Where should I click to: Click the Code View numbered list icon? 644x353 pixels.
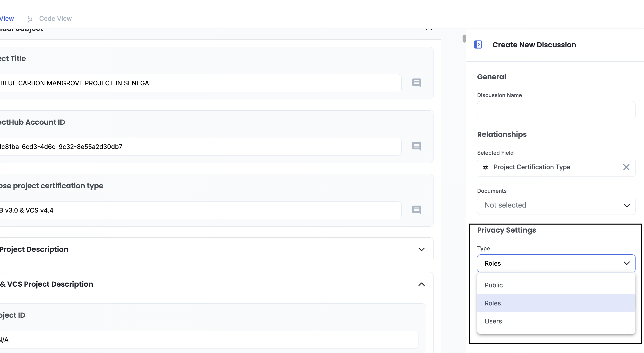click(30, 19)
